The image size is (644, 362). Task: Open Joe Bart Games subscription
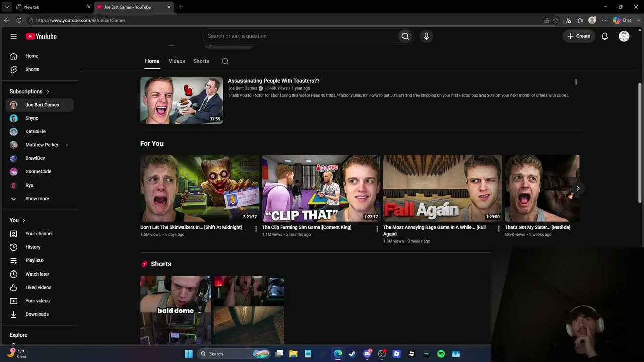39,105
